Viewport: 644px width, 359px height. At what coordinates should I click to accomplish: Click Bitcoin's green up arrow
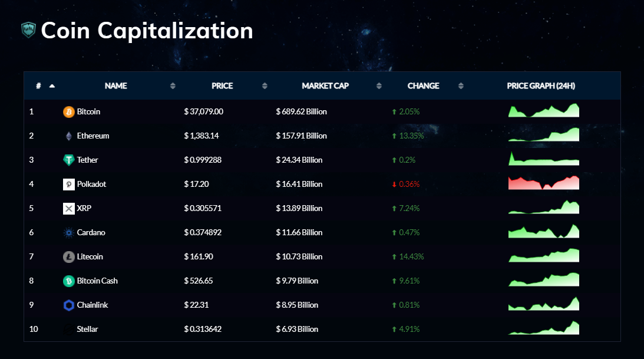point(394,112)
